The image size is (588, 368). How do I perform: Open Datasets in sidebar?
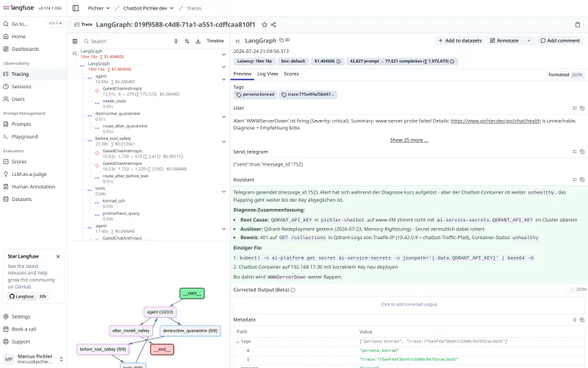pyautogui.click(x=21, y=199)
